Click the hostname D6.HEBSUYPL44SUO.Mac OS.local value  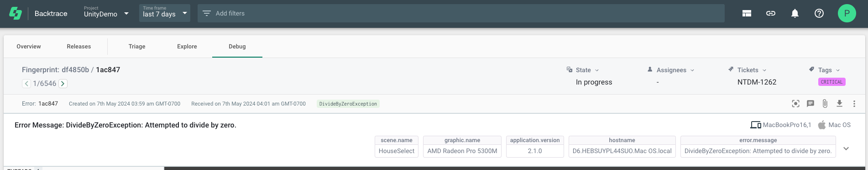coord(622,151)
